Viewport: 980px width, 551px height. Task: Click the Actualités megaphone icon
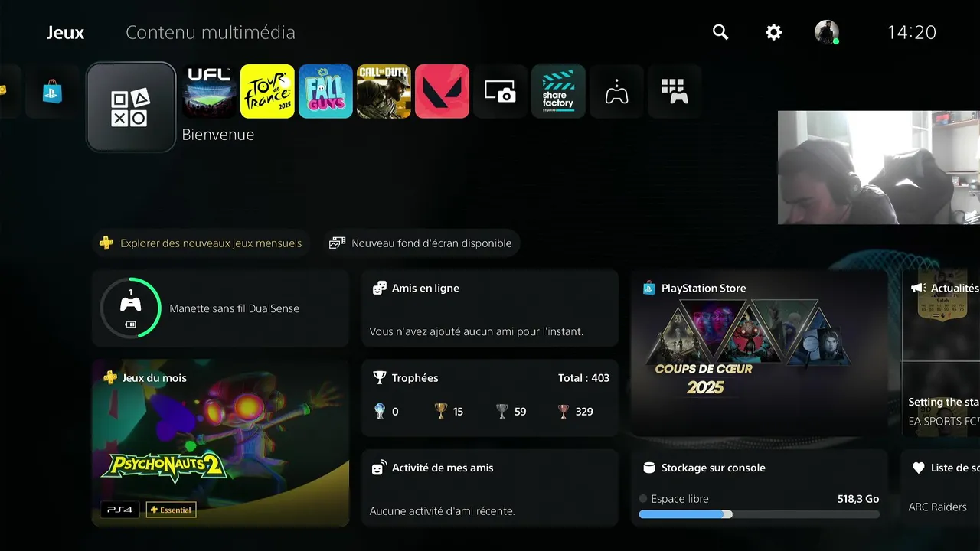917,289
